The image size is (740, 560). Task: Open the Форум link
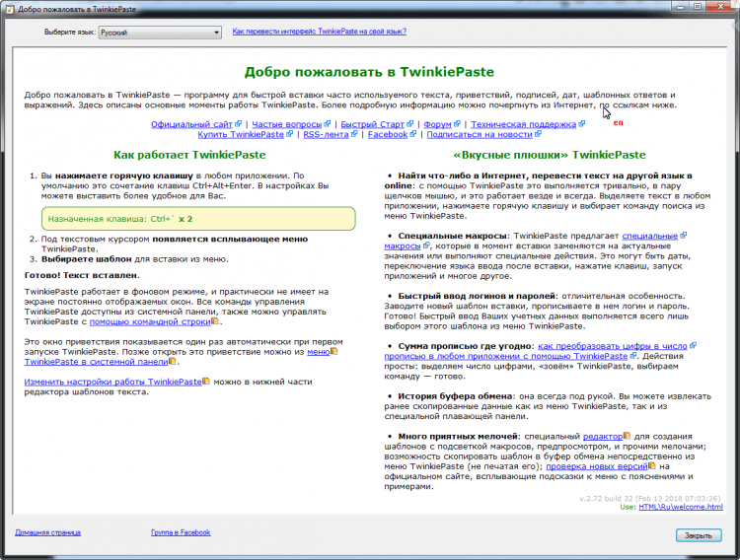coord(437,124)
